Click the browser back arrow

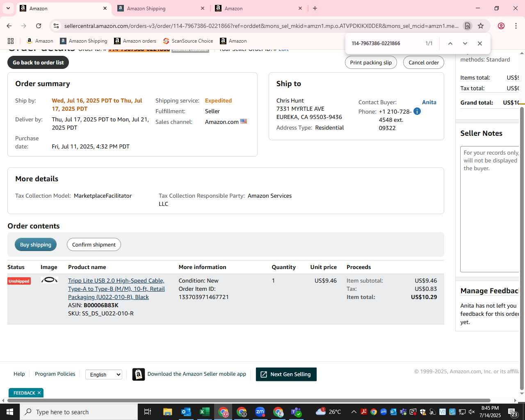9,26
